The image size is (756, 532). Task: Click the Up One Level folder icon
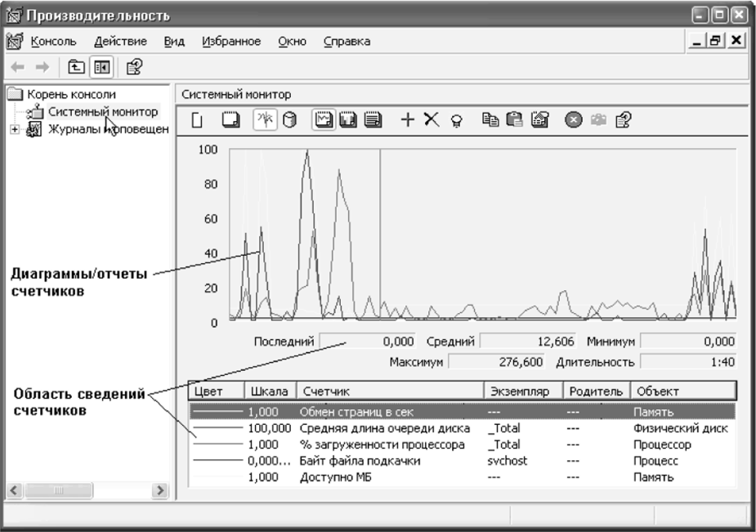[x=76, y=67]
